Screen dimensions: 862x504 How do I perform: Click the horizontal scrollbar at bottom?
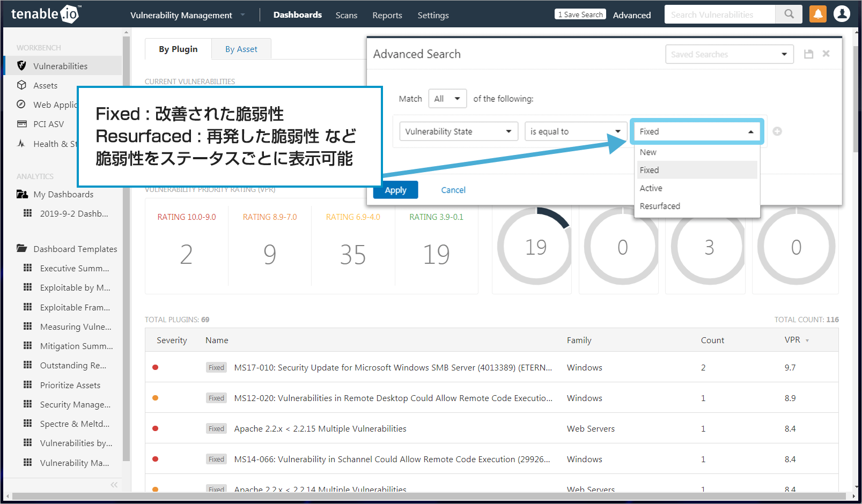click(x=429, y=496)
